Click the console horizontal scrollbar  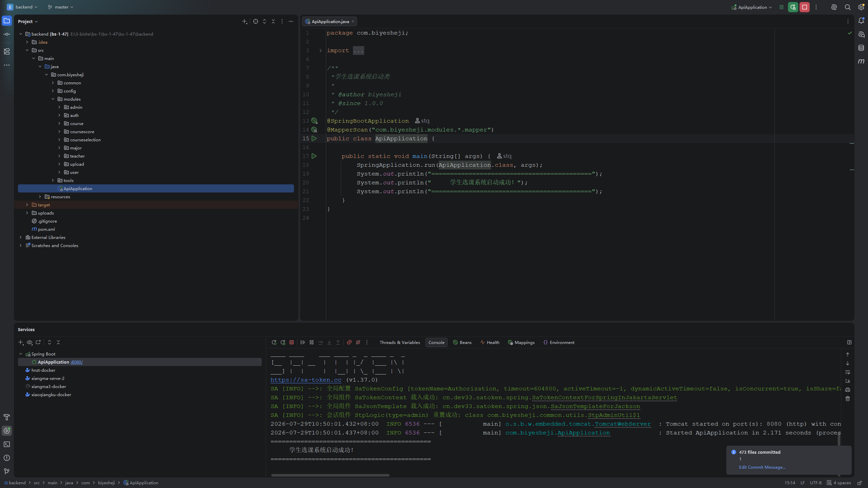[x=330, y=475]
